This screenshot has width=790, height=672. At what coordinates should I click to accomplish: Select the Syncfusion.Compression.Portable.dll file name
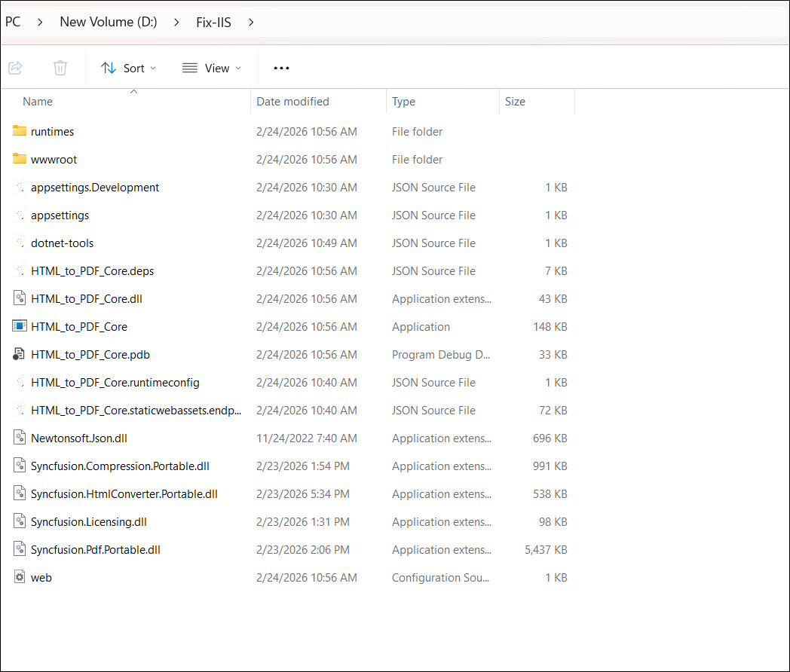coord(120,466)
